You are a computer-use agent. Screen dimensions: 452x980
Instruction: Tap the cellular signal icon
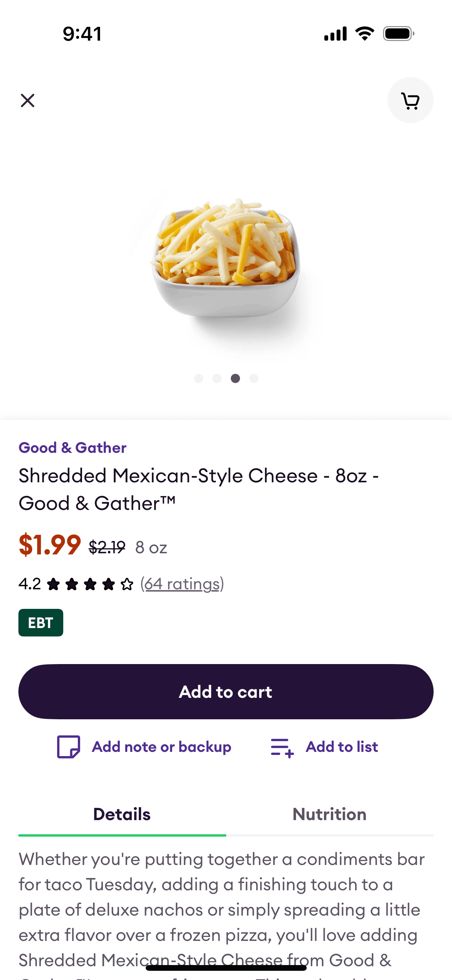coord(335,34)
